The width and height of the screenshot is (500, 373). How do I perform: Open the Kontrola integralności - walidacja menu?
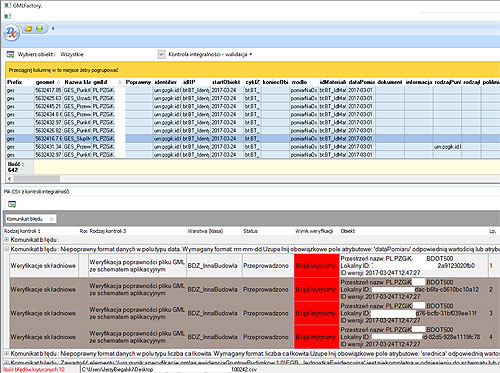pyautogui.click(x=210, y=54)
